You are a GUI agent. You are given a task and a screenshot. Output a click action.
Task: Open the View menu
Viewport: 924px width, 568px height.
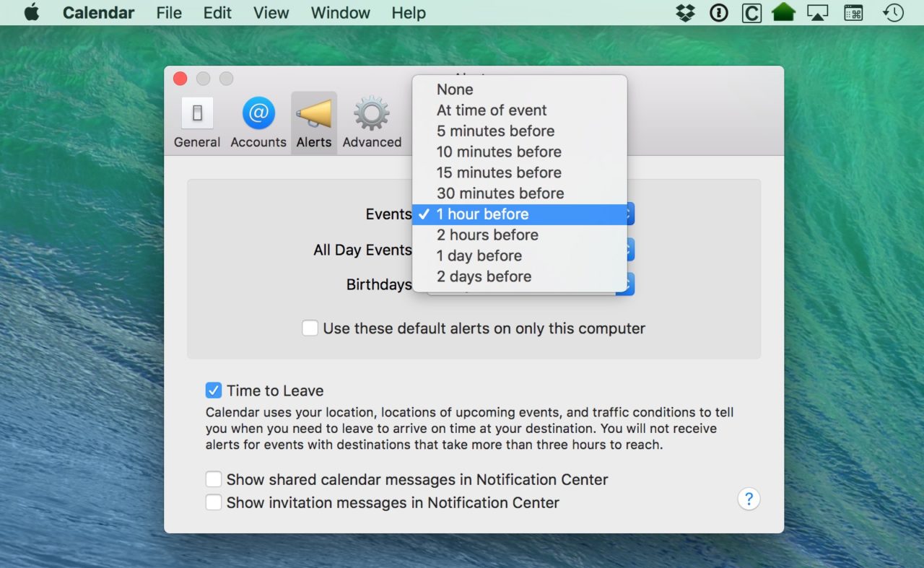click(x=271, y=13)
